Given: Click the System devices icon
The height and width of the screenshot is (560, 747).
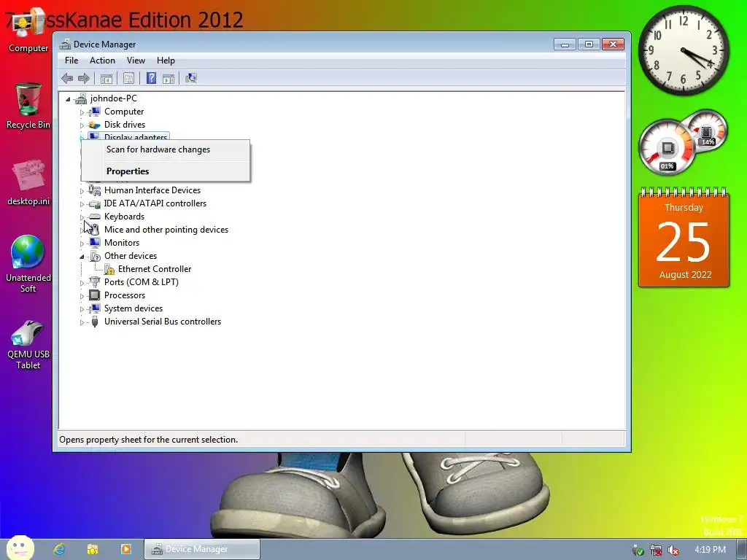Looking at the screenshot, I should [x=94, y=308].
